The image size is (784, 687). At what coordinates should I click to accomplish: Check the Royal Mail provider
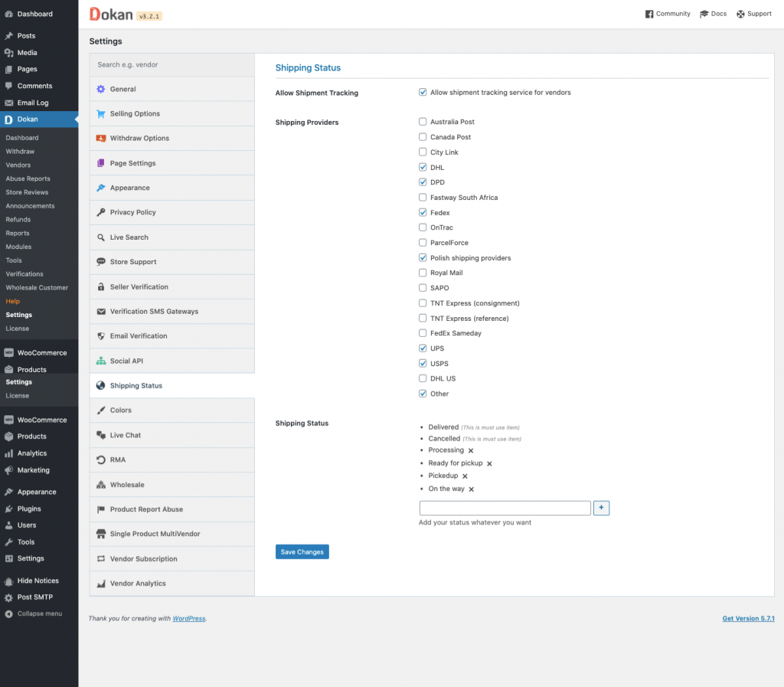point(423,273)
